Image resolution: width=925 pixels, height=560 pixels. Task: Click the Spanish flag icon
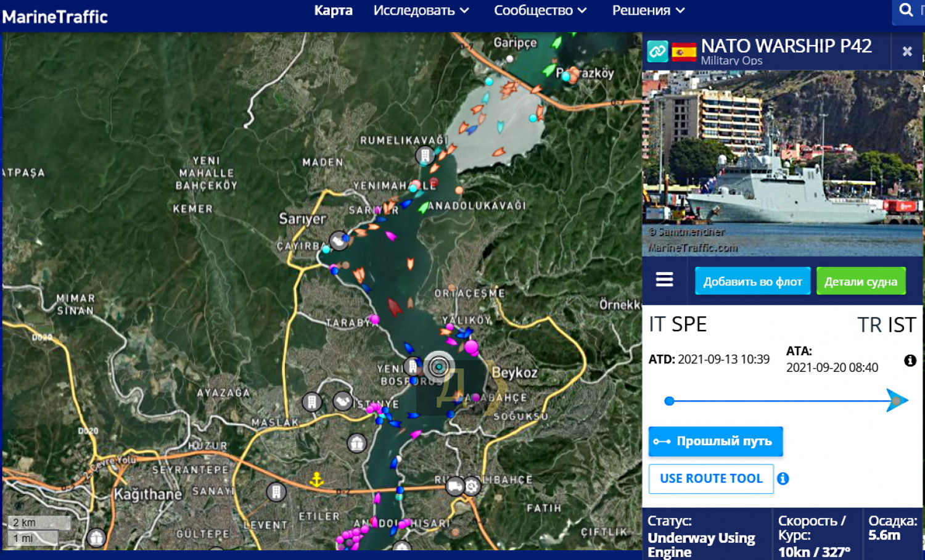[684, 52]
